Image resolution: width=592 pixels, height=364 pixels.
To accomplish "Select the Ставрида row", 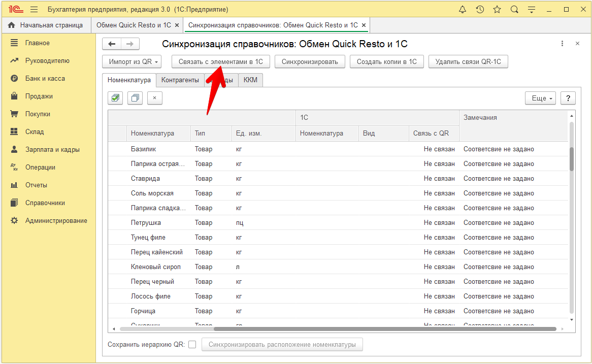I will 338,178.
